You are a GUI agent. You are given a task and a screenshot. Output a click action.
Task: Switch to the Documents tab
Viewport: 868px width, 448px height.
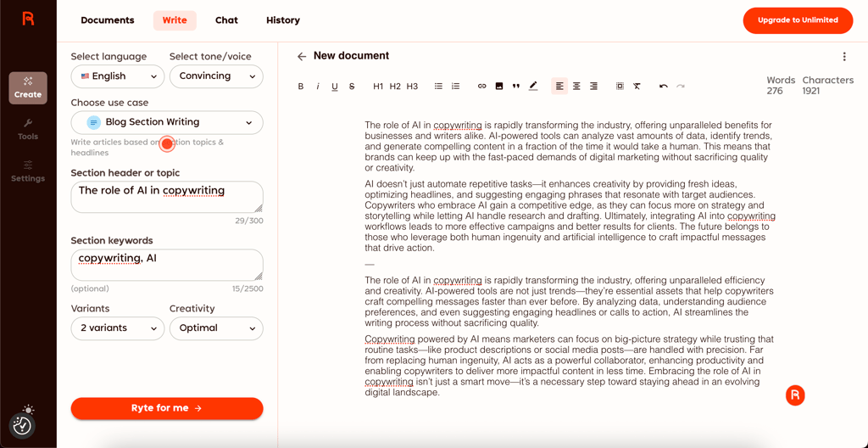(108, 20)
